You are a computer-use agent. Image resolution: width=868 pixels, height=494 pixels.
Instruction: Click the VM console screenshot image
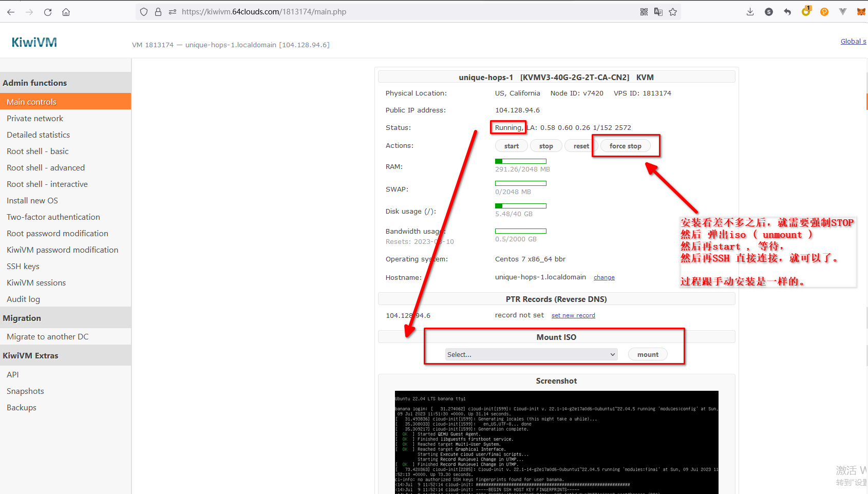(556, 442)
